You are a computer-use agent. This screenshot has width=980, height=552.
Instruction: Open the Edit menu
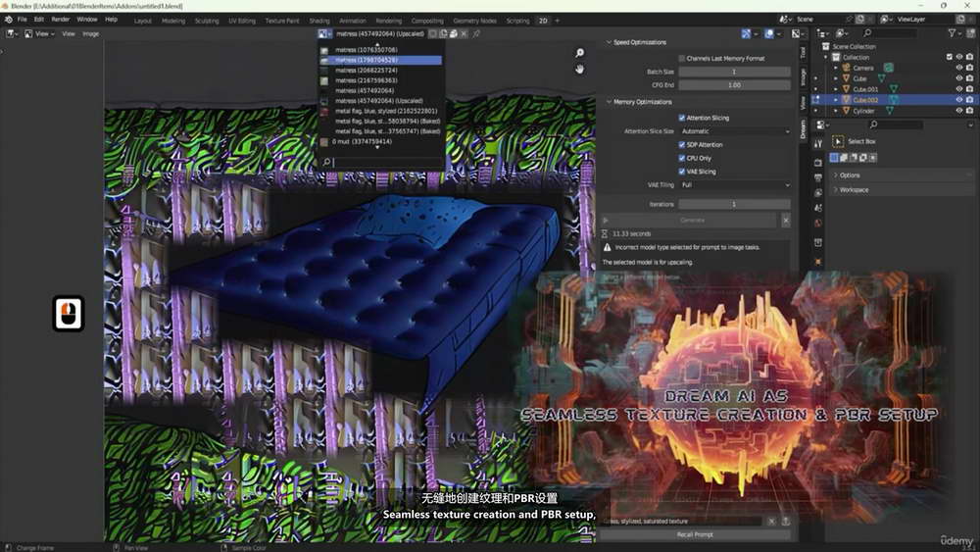[39, 20]
